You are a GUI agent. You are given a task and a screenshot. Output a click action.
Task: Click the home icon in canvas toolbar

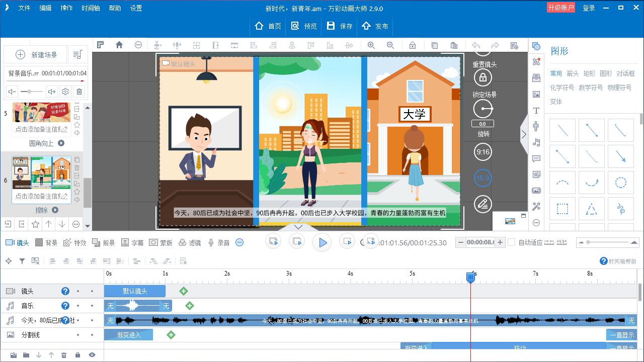[119, 45]
